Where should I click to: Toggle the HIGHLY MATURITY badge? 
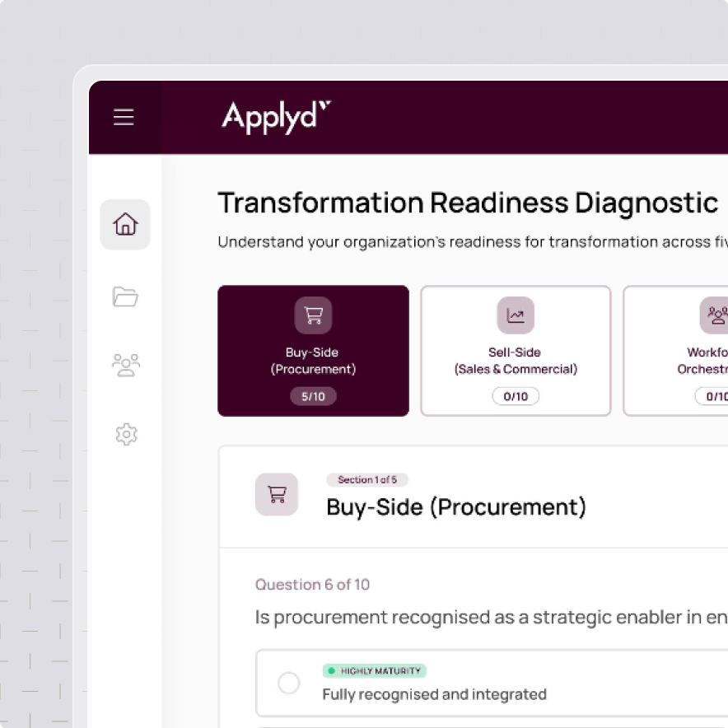click(375, 671)
